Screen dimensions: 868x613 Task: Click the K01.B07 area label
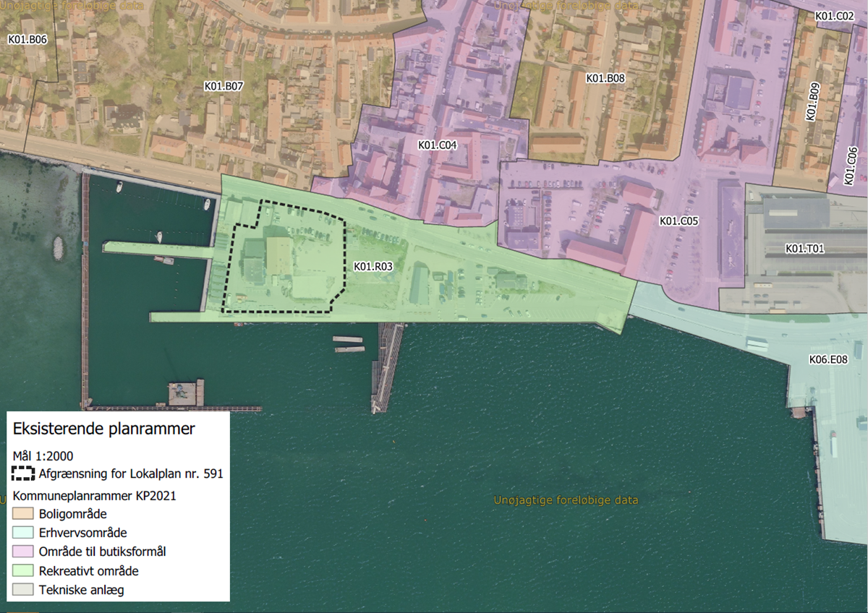coord(223,86)
